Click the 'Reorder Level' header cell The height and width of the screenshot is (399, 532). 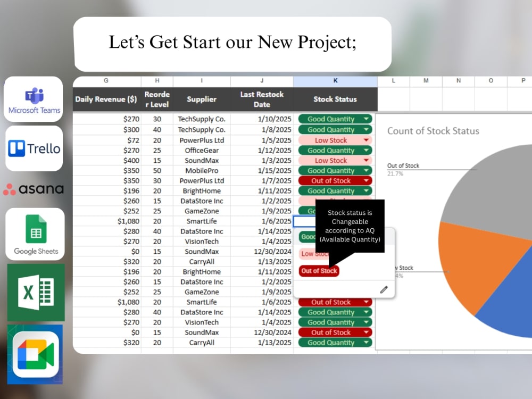point(157,99)
